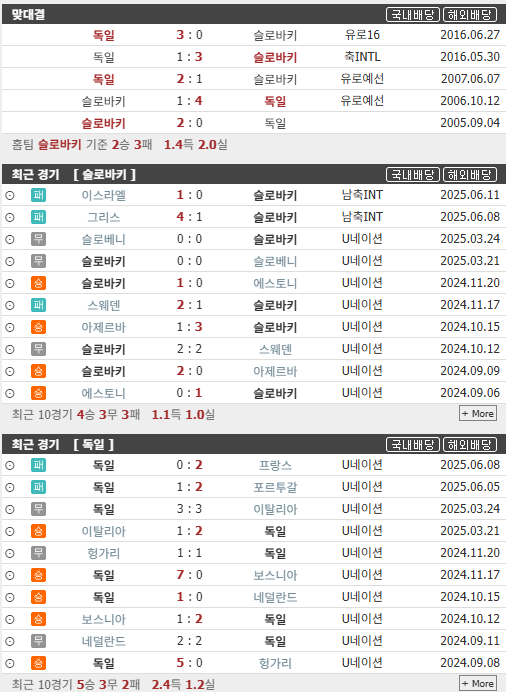This screenshot has width=506, height=692.
Task: Click the 패 badge on the 이스라엘 1:0 슬로바키 row
Action: click(x=38, y=195)
